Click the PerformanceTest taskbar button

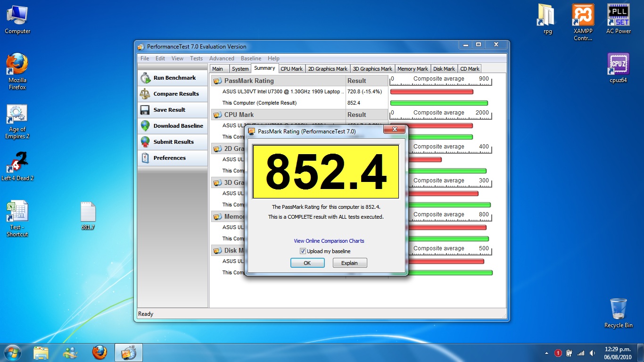point(129,353)
